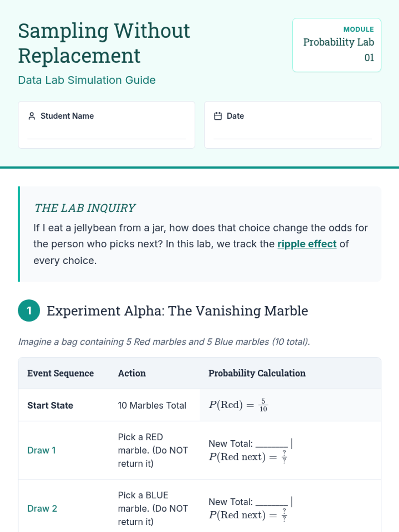
Task: Click the Event Sequence column header
Action: pyautogui.click(x=61, y=373)
